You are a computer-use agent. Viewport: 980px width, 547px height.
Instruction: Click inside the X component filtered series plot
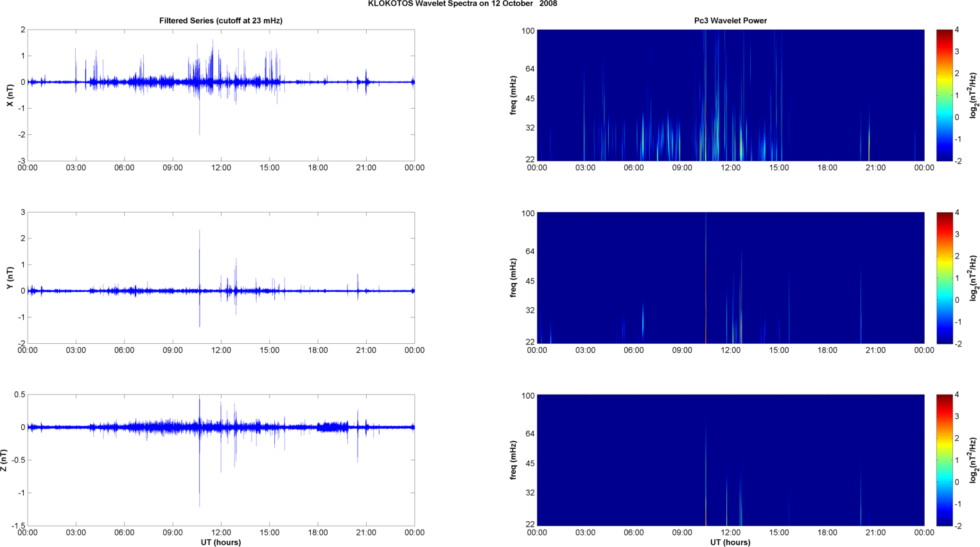point(221,116)
